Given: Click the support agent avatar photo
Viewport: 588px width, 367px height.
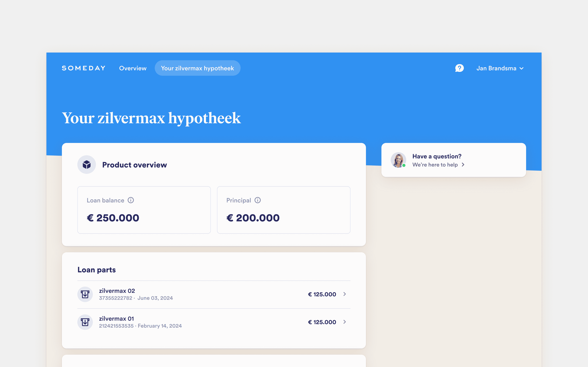Looking at the screenshot, I should tap(398, 160).
